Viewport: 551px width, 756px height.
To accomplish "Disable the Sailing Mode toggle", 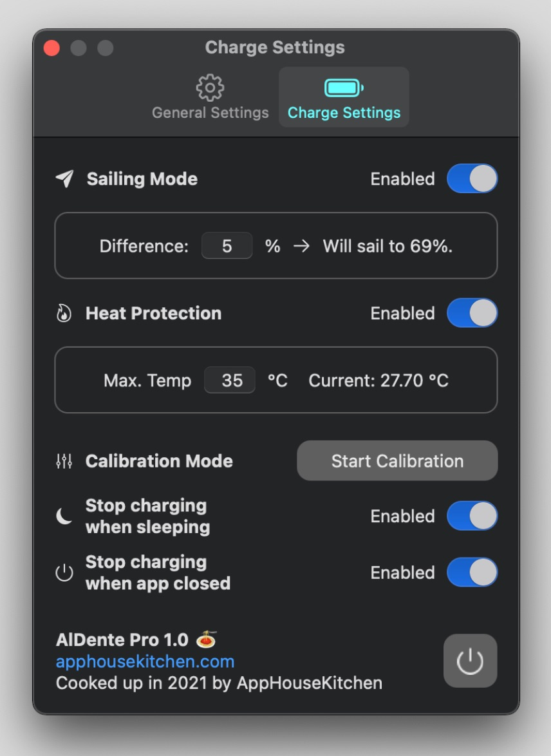I will (x=472, y=179).
